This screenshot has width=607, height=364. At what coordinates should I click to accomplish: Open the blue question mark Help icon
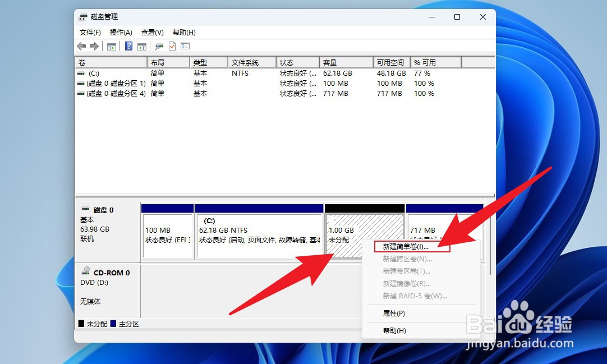(x=129, y=47)
